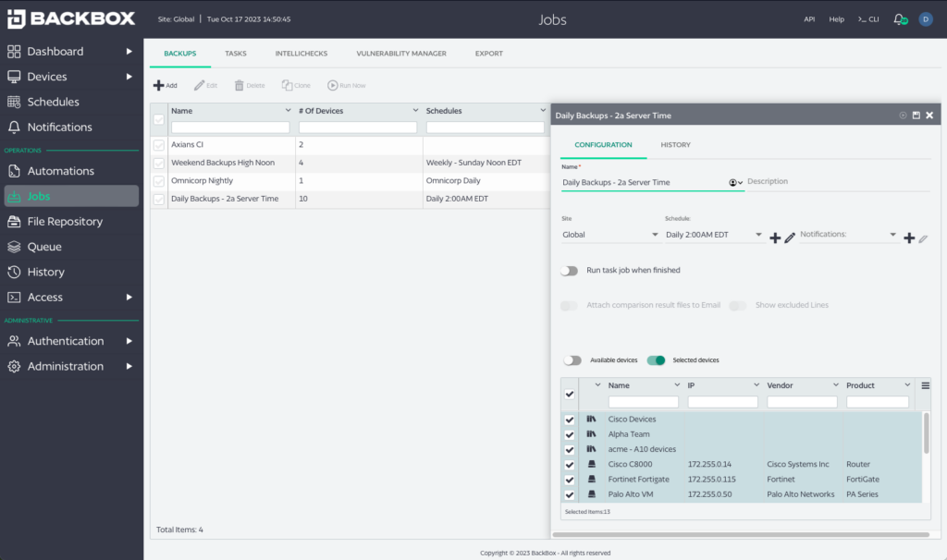
Task: Add a new schedule with the plus icon
Action: coord(775,237)
